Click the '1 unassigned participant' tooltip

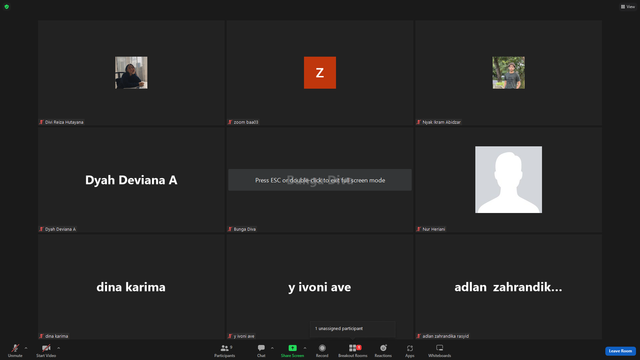click(353, 329)
